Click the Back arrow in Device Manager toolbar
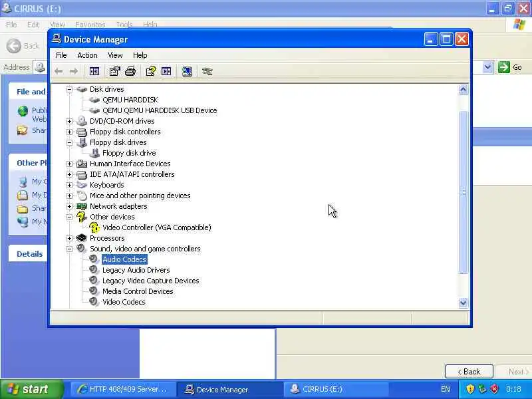The width and height of the screenshot is (532, 399). tap(59, 71)
